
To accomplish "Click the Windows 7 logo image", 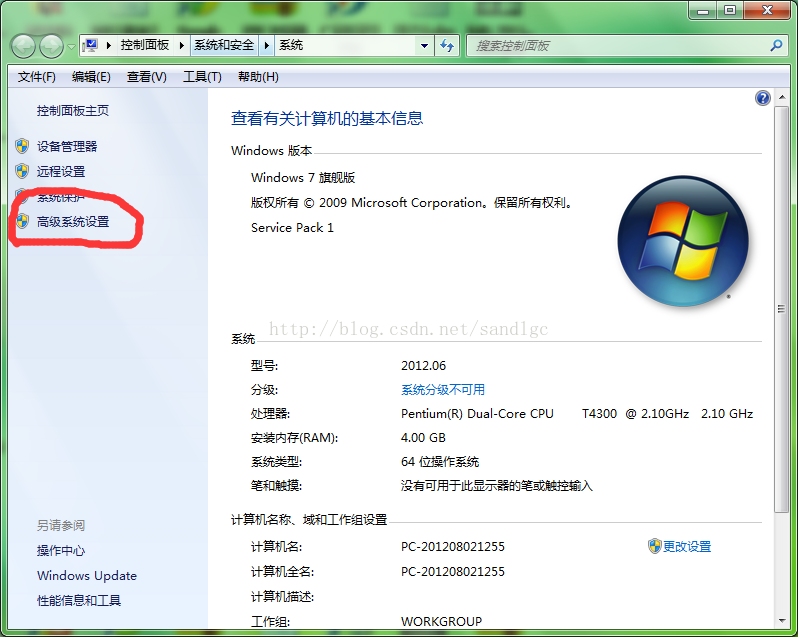I will pyautogui.click(x=683, y=241).
